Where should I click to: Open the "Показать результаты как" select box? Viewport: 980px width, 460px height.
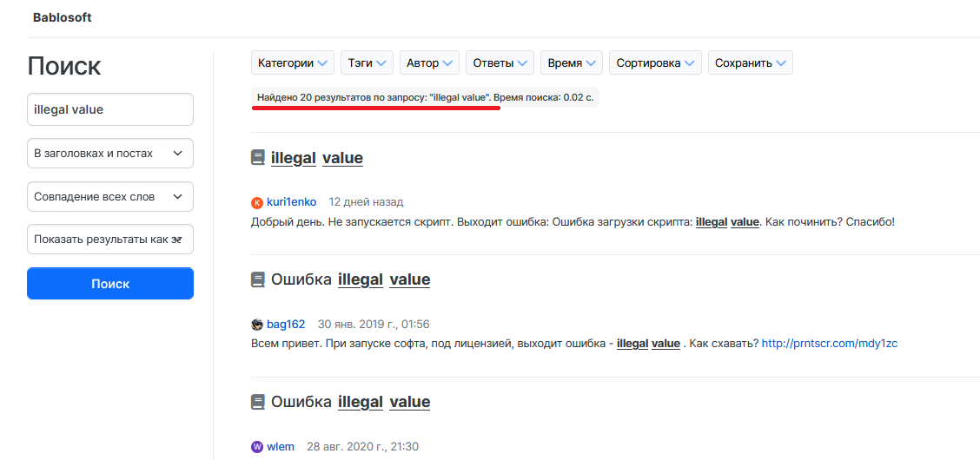110,240
